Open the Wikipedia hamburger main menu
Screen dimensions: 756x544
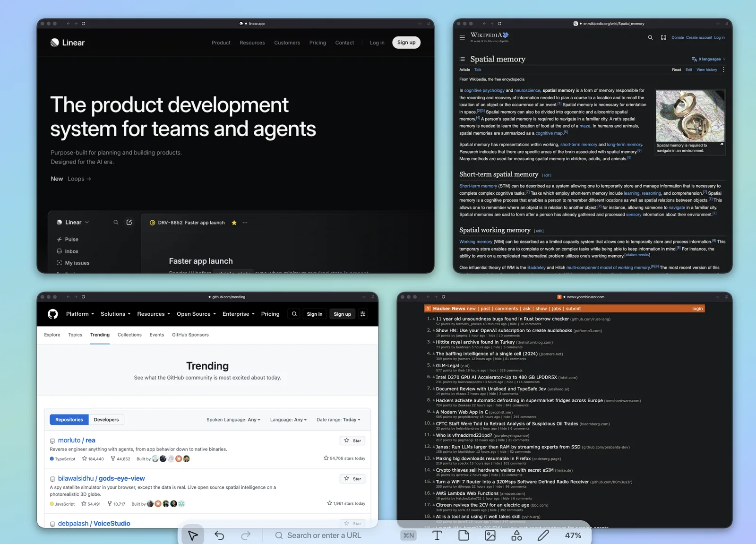point(462,37)
